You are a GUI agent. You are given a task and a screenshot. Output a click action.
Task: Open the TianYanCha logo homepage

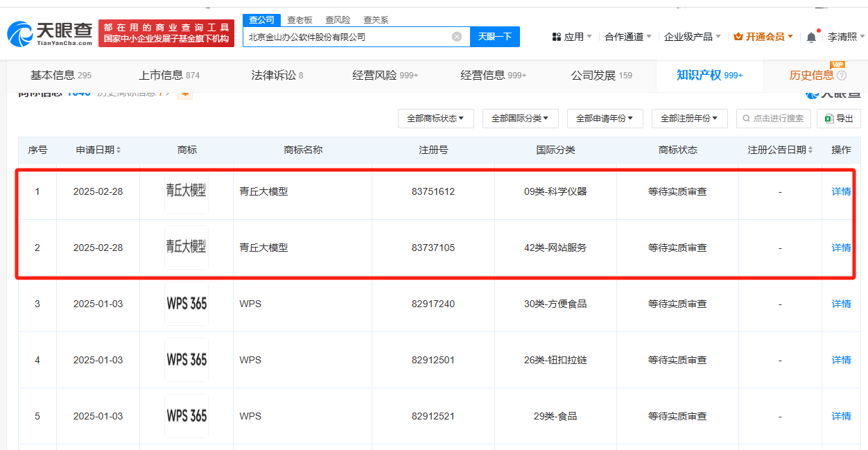point(49,33)
